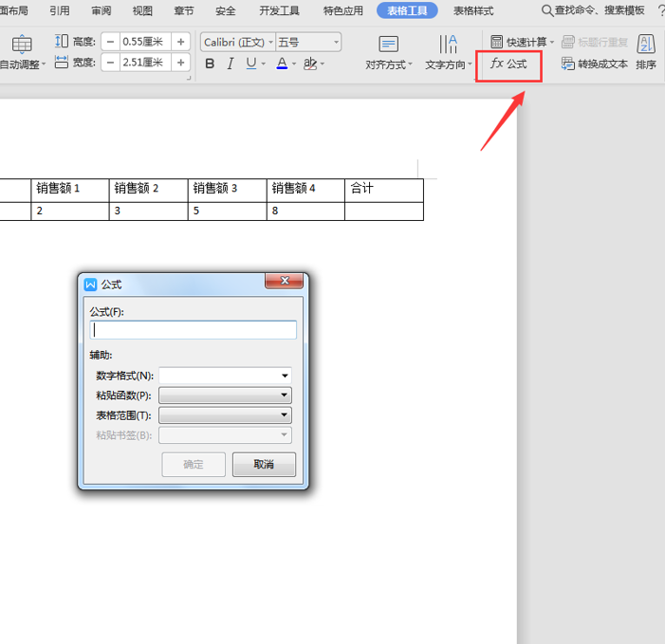The width and height of the screenshot is (665, 644).
Task: Expand the underline style arrow
Action: 264,64
